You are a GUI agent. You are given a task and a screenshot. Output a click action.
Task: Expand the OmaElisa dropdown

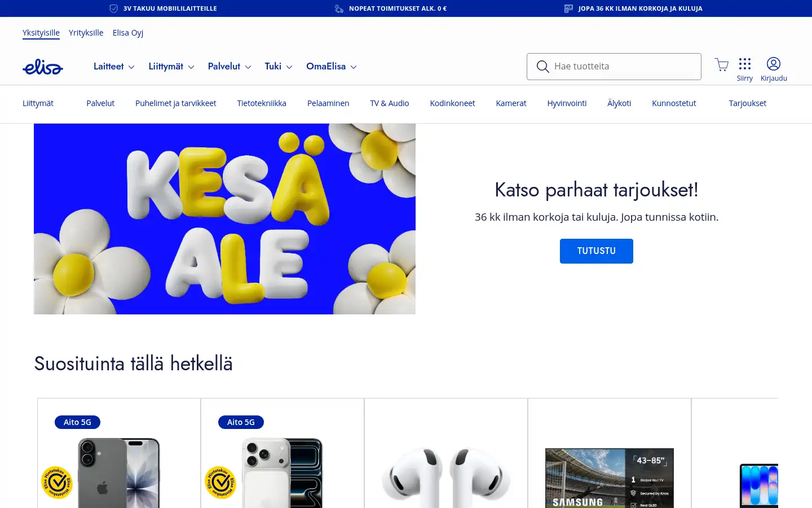coord(332,67)
